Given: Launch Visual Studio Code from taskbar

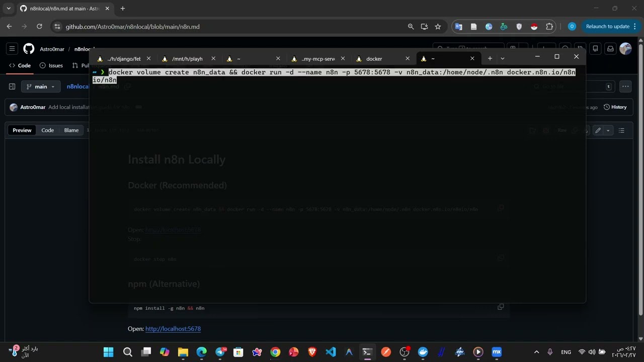Looking at the screenshot, I should [331, 352].
